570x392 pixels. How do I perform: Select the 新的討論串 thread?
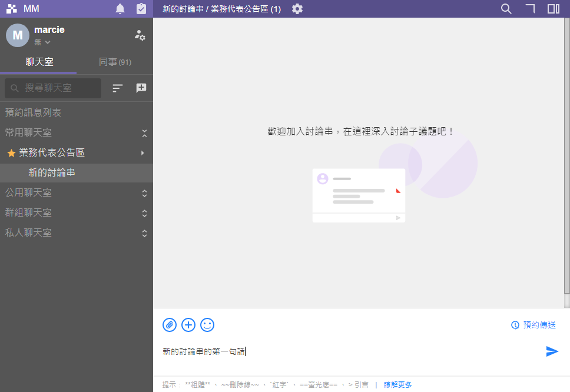(77, 172)
